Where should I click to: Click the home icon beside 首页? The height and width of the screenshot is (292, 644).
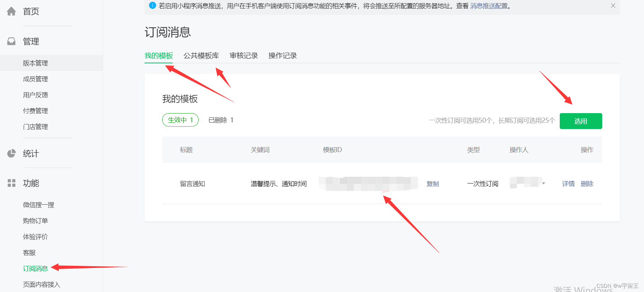11,11
